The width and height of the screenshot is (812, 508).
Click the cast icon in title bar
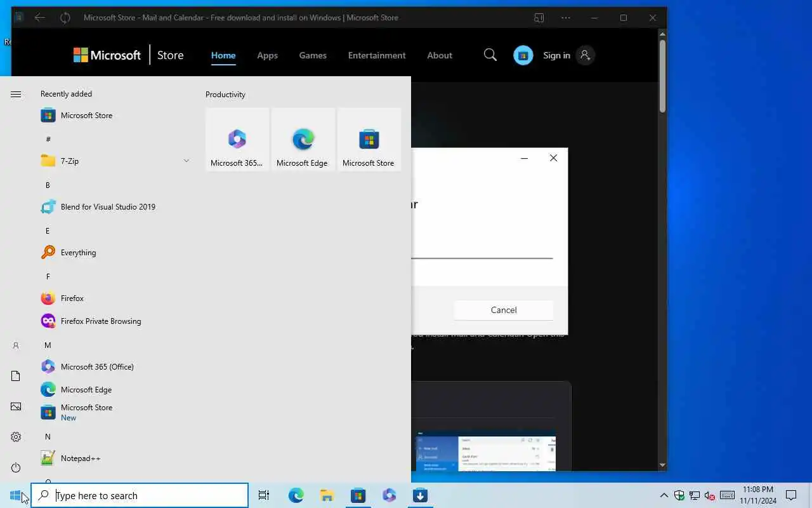pos(539,18)
